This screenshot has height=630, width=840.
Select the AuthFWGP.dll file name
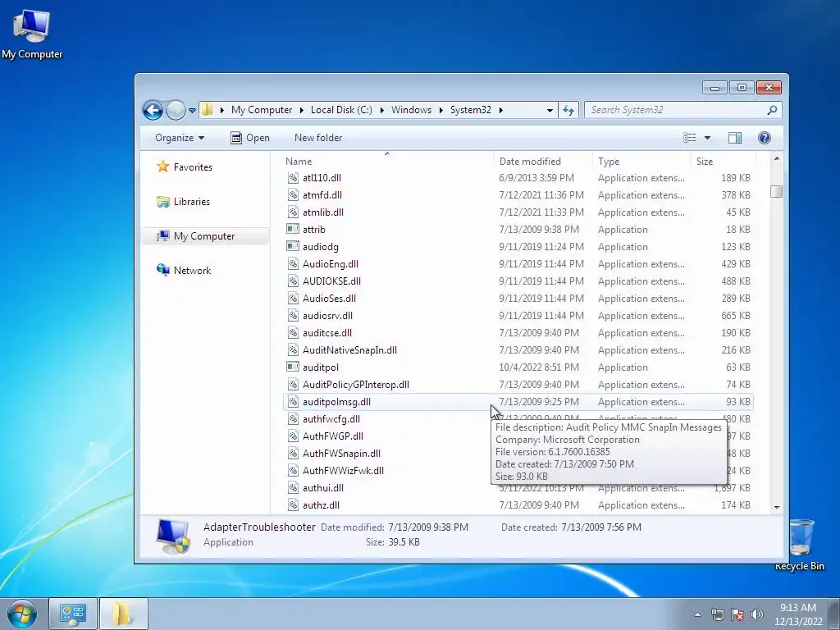click(x=333, y=436)
